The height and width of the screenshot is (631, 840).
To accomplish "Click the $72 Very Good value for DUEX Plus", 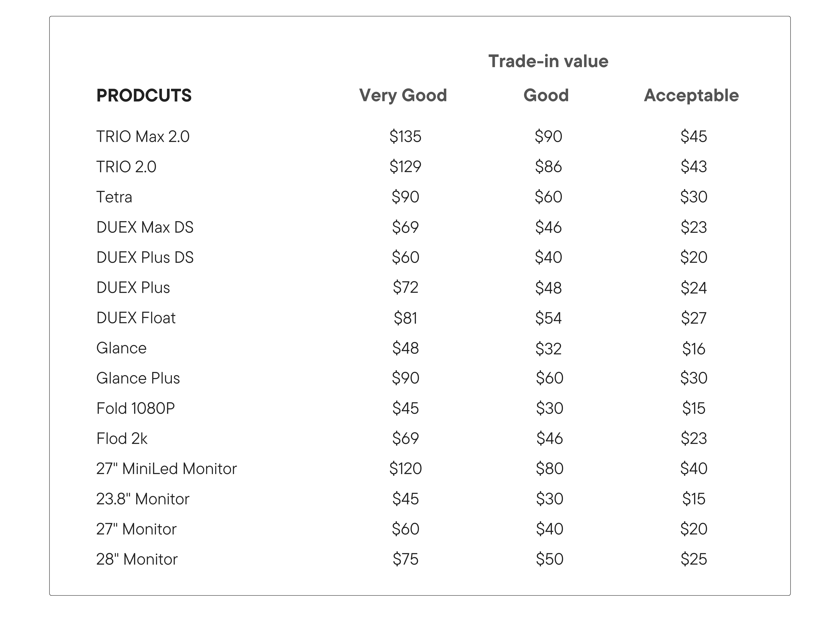I will click(405, 287).
